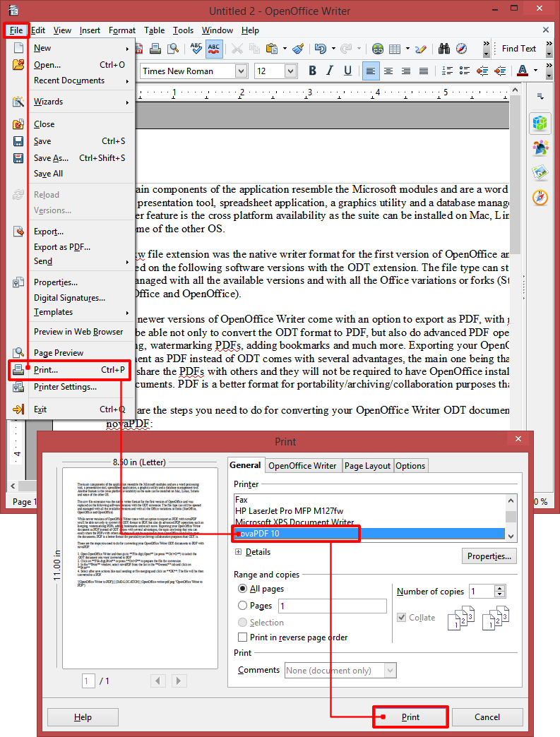Viewport: 560px width, 737px height.
Task: Turn on bulleted list icon
Action: (465, 71)
